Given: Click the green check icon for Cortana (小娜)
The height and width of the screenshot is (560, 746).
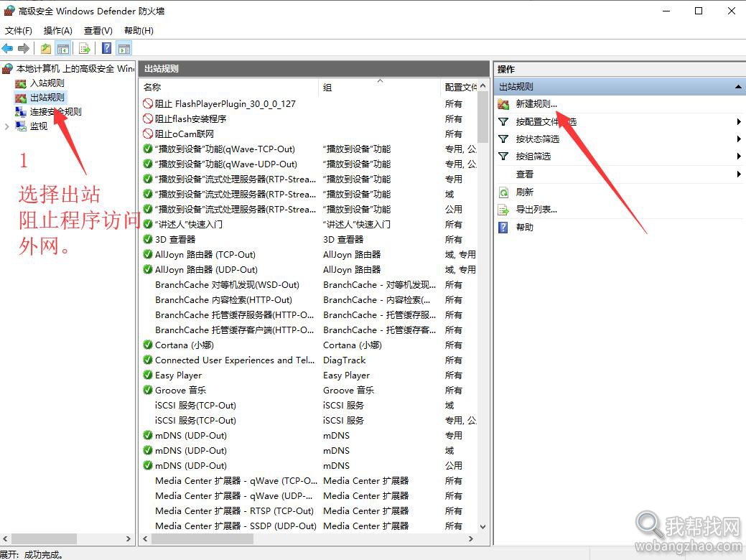Looking at the screenshot, I should (148, 345).
